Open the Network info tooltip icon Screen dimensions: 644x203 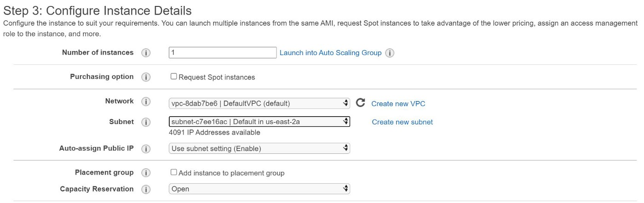pyautogui.click(x=146, y=101)
